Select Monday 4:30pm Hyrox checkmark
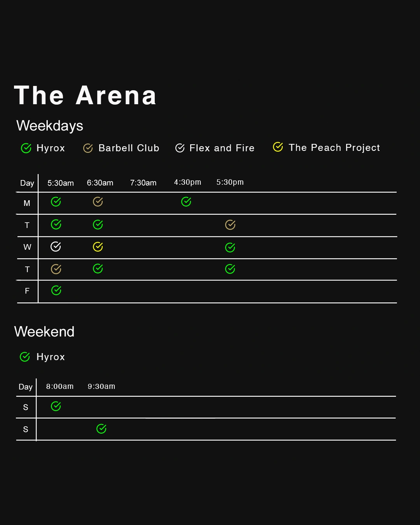This screenshot has height=525, width=420. (x=186, y=201)
